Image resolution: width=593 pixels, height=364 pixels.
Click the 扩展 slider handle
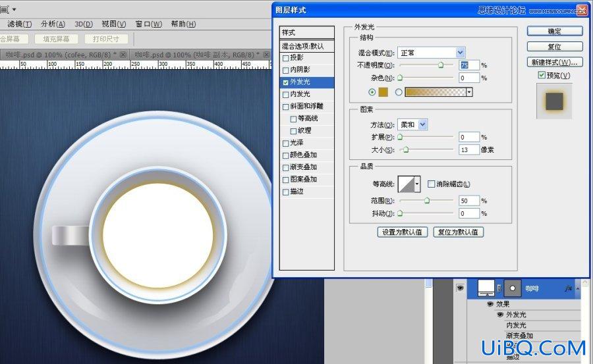click(x=400, y=137)
